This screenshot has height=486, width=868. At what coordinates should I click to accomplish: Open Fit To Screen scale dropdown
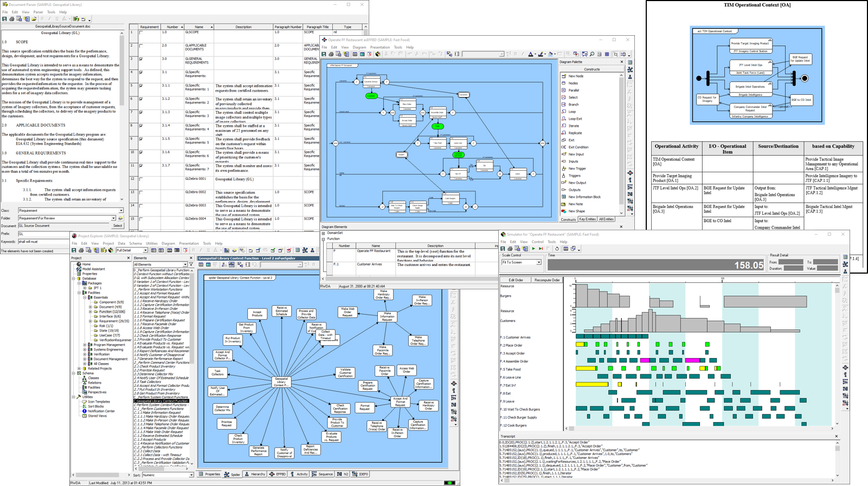(538, 262)
